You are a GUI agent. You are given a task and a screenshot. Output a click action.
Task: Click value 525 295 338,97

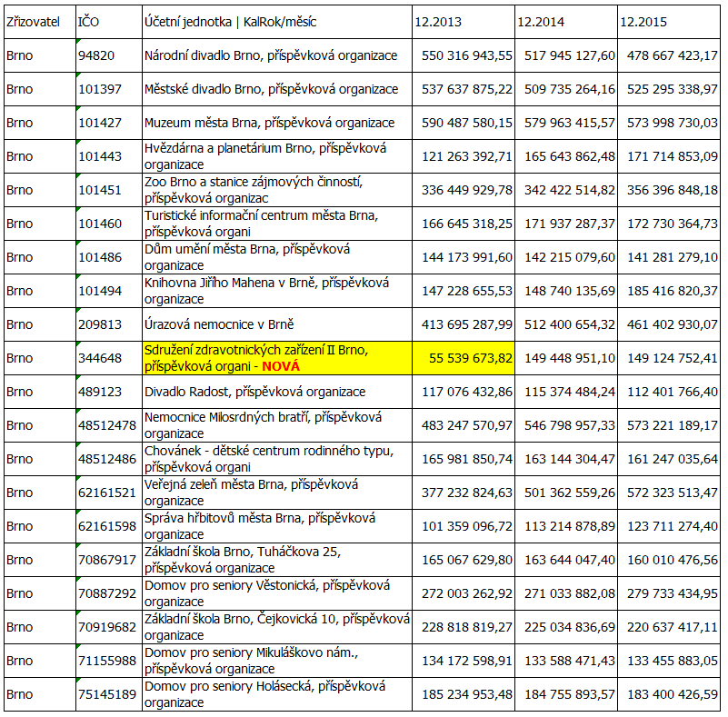[669, 89]
